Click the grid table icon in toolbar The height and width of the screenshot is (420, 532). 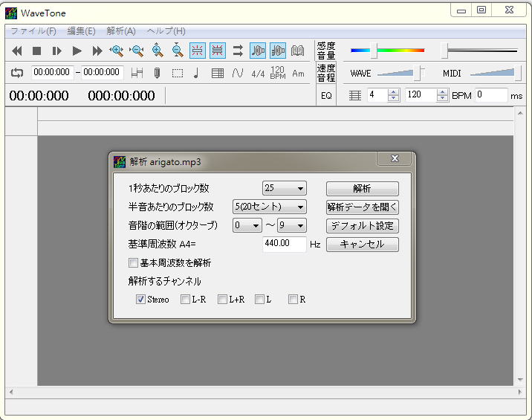218,73
